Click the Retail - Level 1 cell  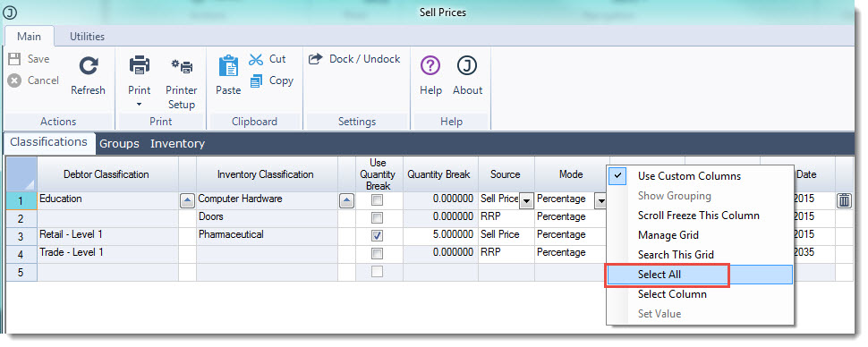coord(108,236)
